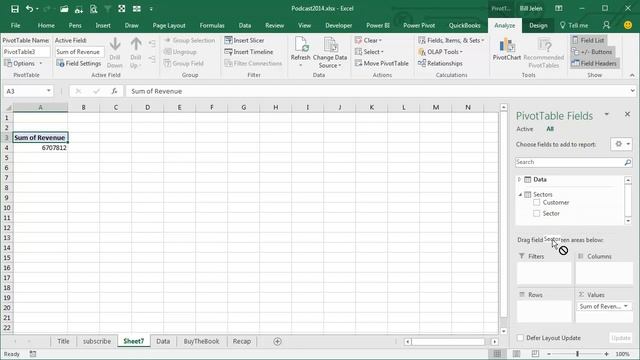
Task: Open the File menu
Action: click(16, 25)
